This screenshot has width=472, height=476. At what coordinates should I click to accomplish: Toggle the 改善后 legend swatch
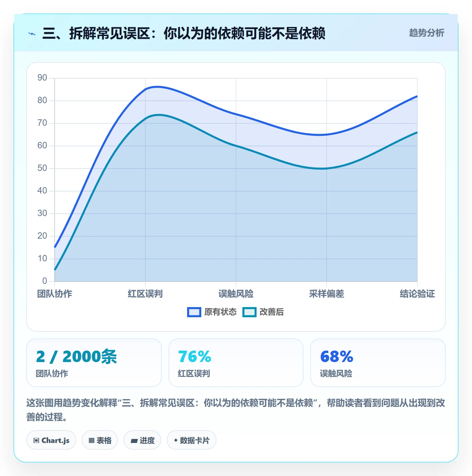tap(249, 312)
